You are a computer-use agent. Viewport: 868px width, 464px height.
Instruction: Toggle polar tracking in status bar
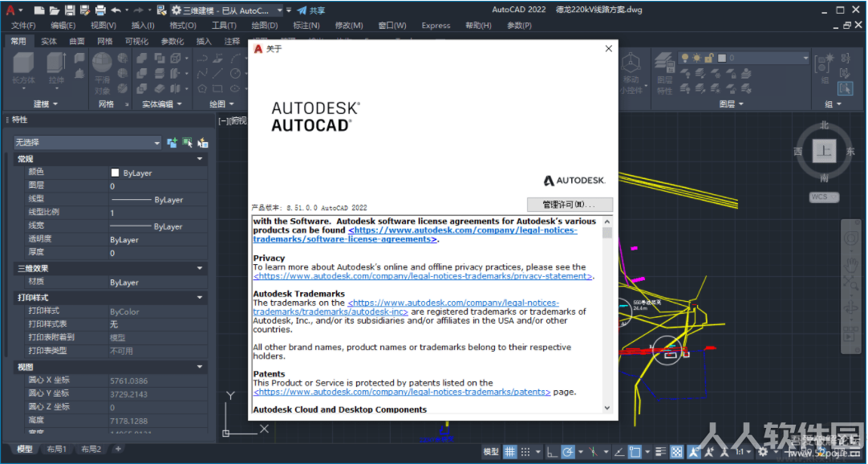pyautogui.click(x=567, y=452)
